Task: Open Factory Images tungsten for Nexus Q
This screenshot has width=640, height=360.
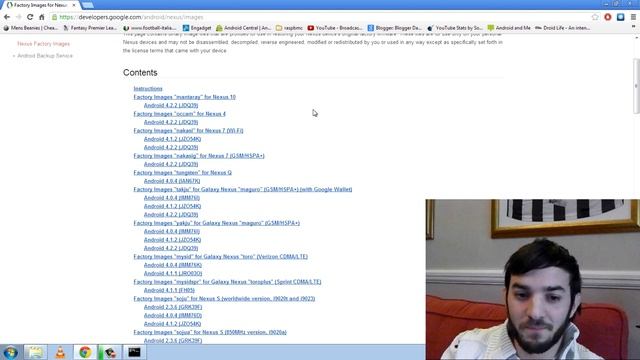Action: point(182,173)
